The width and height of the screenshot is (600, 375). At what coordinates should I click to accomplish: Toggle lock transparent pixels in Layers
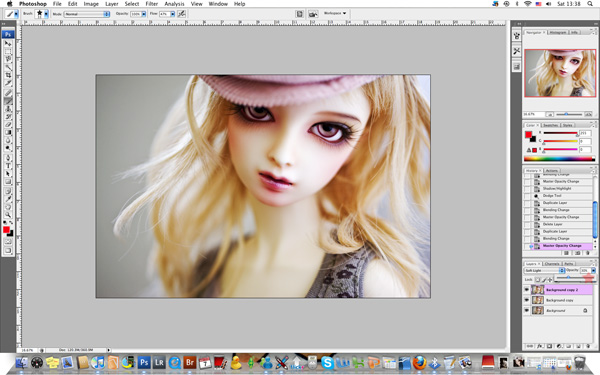pos(538,280)
